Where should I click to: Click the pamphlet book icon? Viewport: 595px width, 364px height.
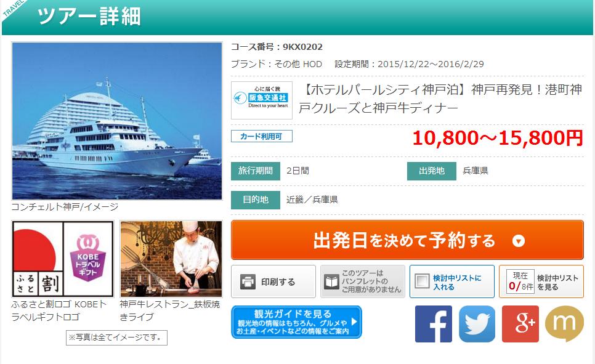click(331, 281)
